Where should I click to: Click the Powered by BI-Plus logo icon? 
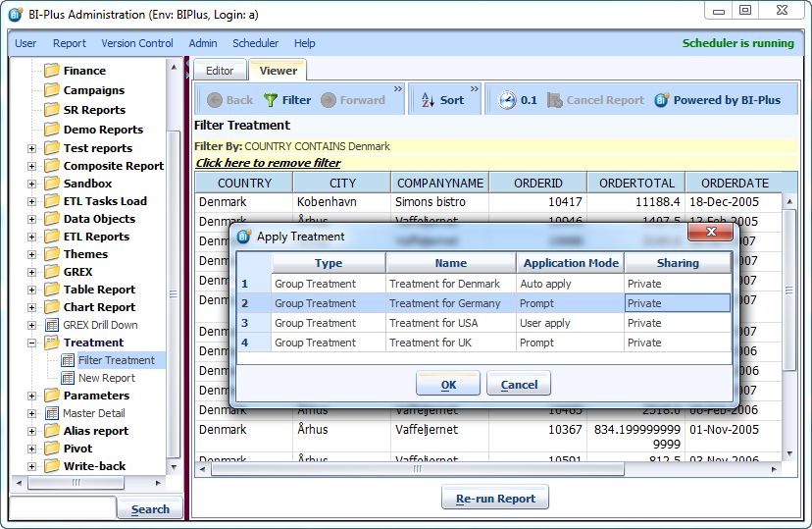[662, 100]
